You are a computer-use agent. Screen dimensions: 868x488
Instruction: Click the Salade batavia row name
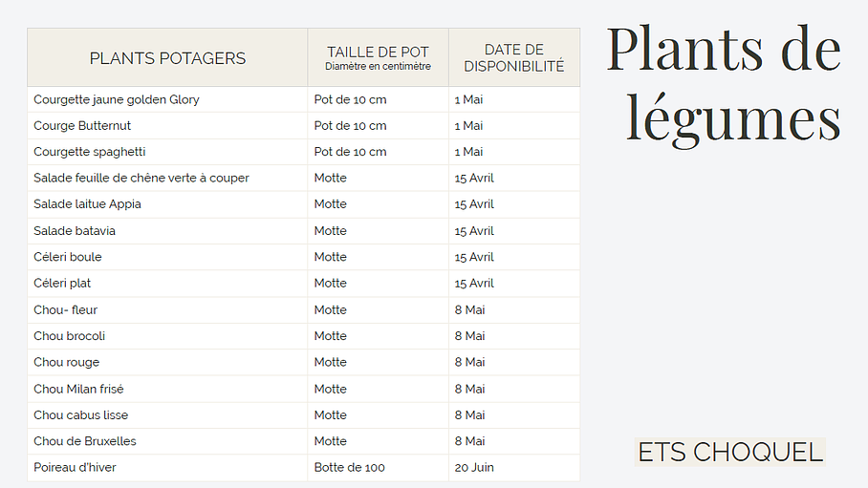pyautogui.click(x=75, y=231)
